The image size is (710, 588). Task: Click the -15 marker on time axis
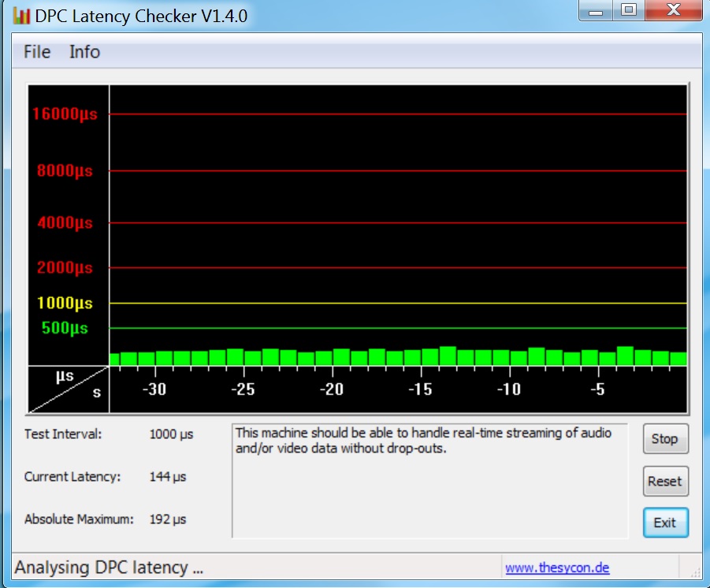420,389
